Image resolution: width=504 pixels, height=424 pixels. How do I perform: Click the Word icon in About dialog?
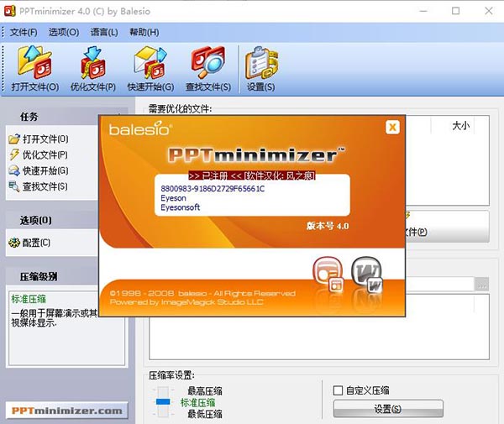pyautogui.click(x=367, y=273)
